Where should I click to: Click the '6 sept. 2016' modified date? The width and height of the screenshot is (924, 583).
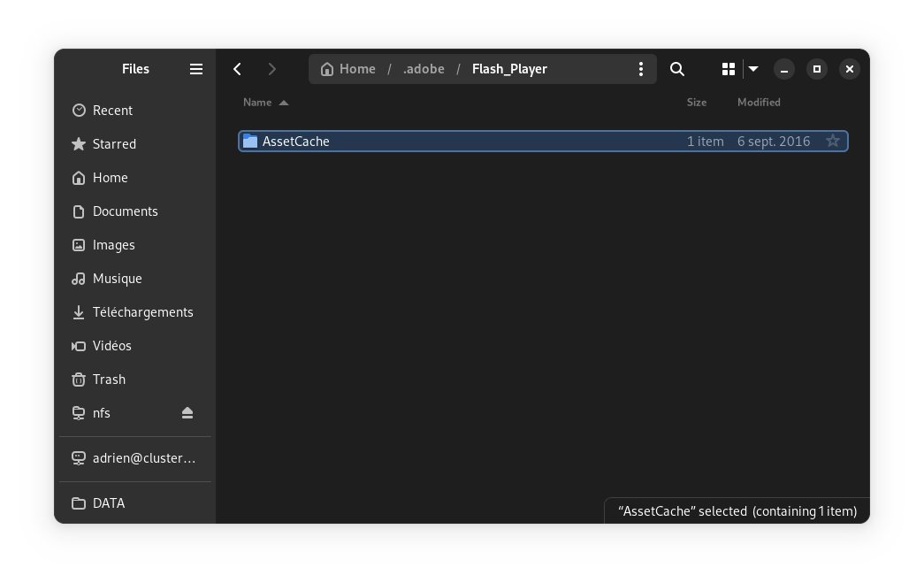tap(774, 141)
